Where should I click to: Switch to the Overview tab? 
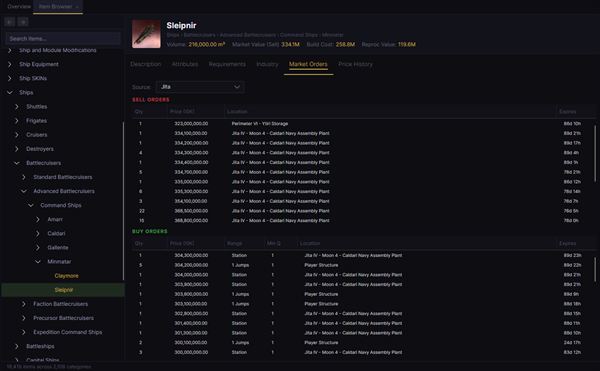[19, 7]
